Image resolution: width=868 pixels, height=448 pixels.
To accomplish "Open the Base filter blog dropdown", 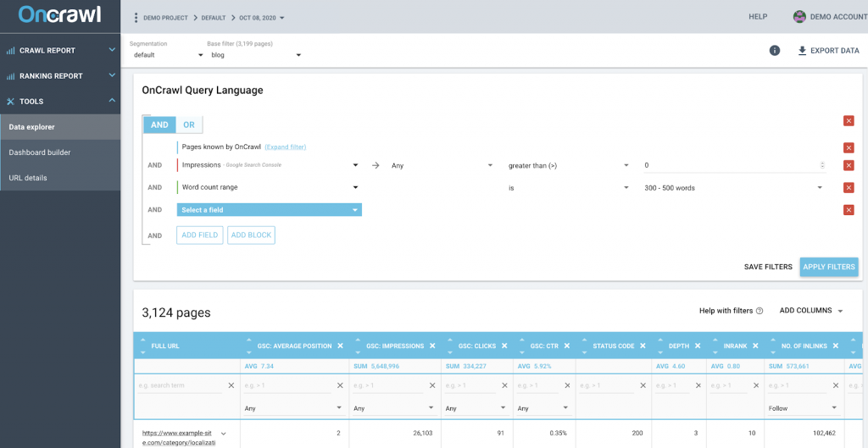I will pos(256,56).
